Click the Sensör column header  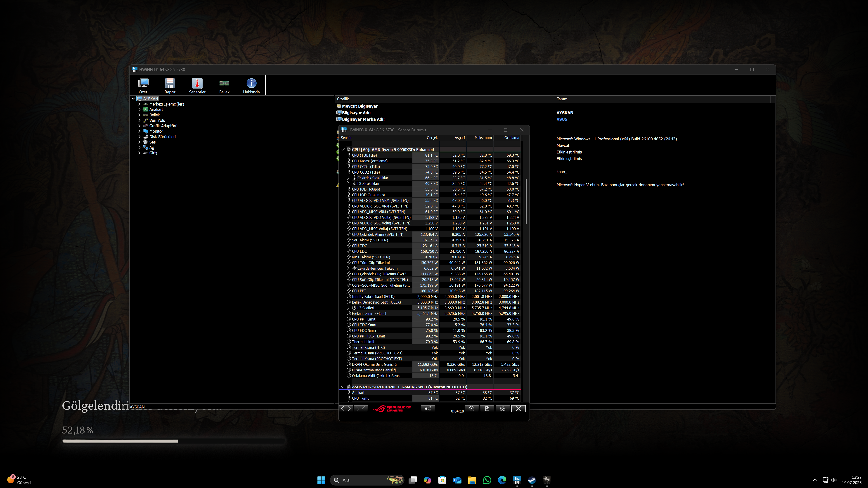click(x=375, y=138)
